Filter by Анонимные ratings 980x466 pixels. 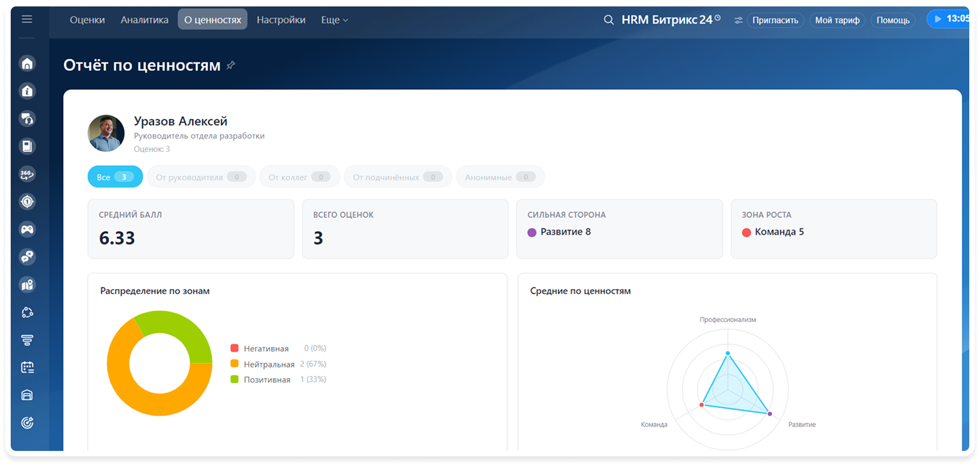[x=500, y=177]
